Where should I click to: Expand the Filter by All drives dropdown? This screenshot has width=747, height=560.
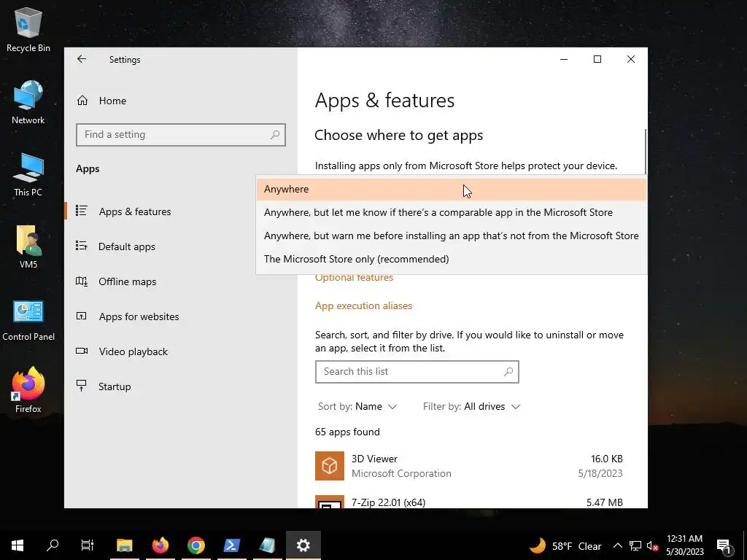point(472,407)
